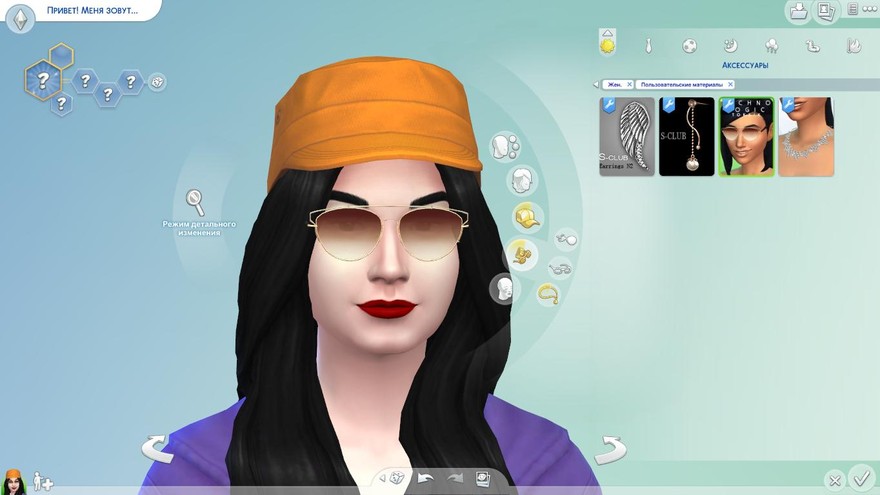Open the hair category head icon

(522, 181)
